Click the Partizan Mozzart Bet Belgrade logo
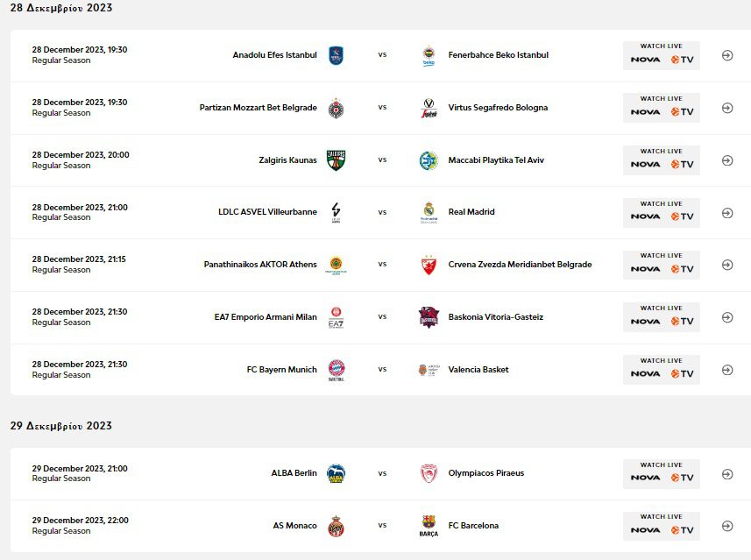The image size is (751, 560). coord(336,108)
